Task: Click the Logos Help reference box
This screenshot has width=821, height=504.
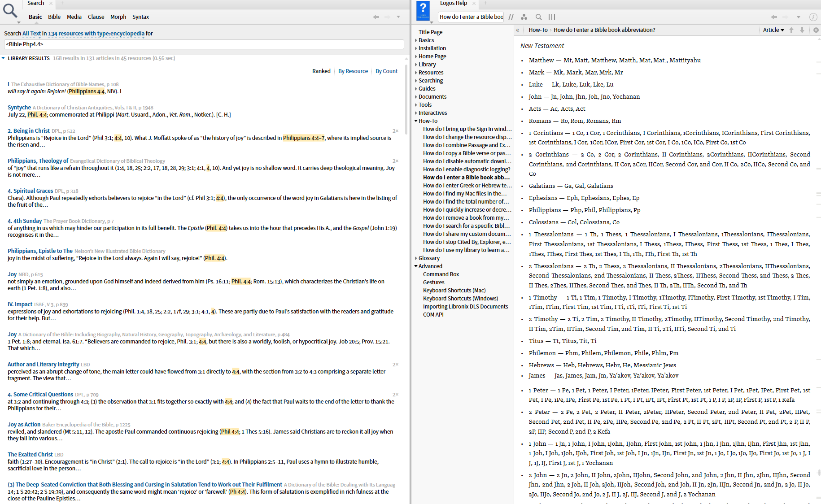Action: [x=471, y=17]
